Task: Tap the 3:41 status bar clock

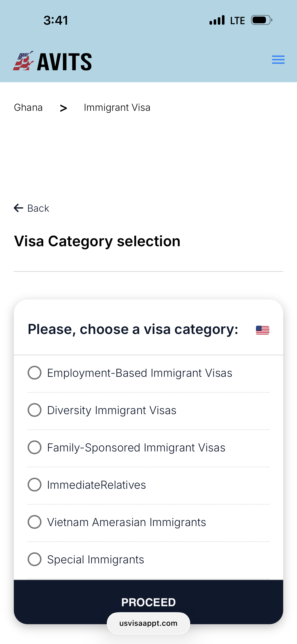Action: (56, 20)
